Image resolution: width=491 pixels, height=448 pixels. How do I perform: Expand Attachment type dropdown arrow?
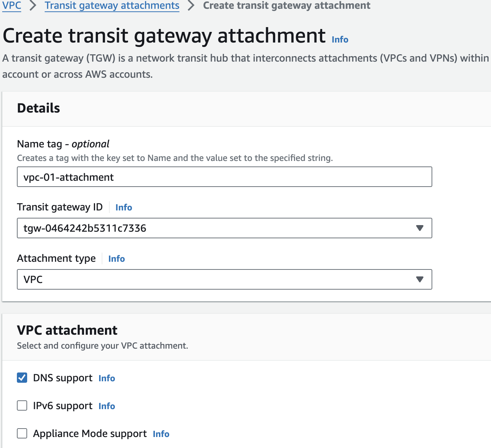pyautogui.click(x=420, y=279)
